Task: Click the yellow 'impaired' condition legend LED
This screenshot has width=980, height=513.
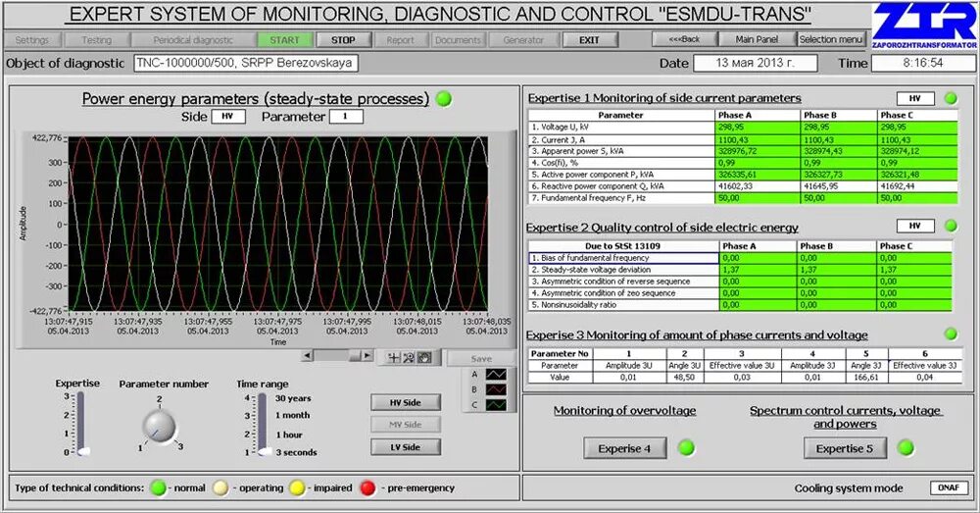Action: tap(298, 487)
